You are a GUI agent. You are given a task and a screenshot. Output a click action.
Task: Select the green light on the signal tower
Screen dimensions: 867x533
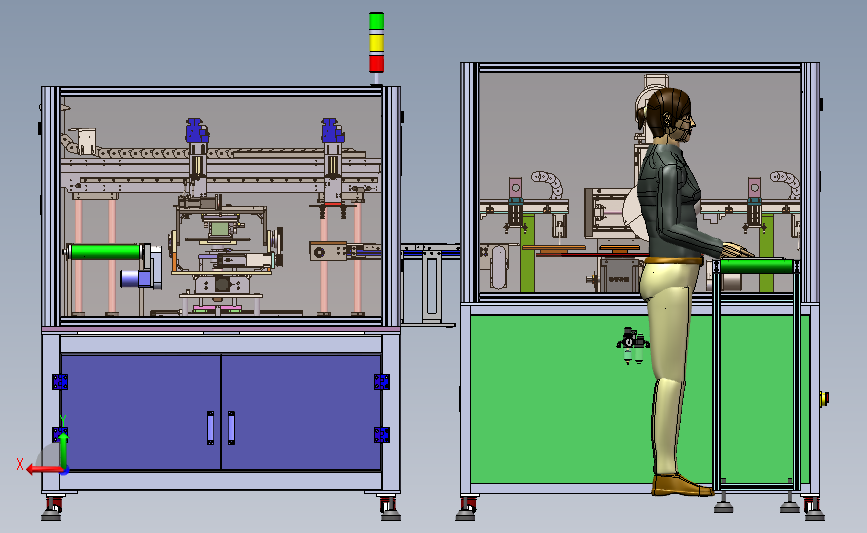(x=377, y=22)
